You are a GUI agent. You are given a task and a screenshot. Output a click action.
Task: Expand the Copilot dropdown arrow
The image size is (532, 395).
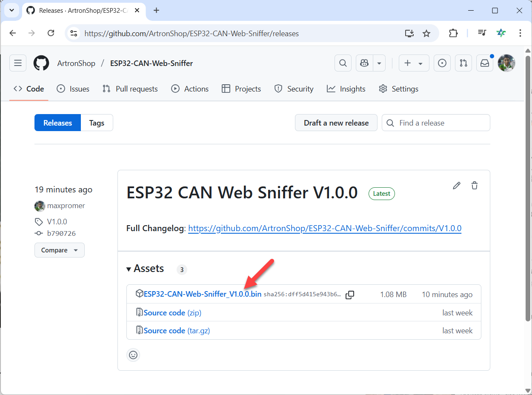pyautogui.click(x=379, y=63)
